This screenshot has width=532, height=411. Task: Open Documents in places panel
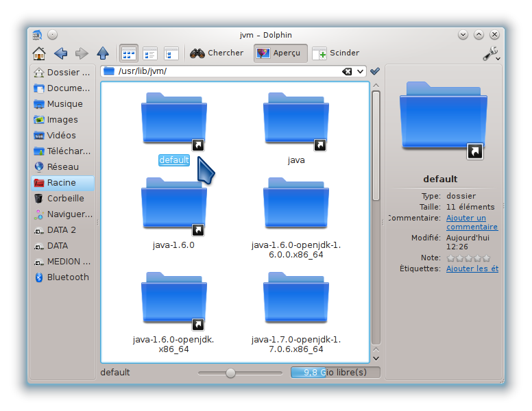point(63,88)
